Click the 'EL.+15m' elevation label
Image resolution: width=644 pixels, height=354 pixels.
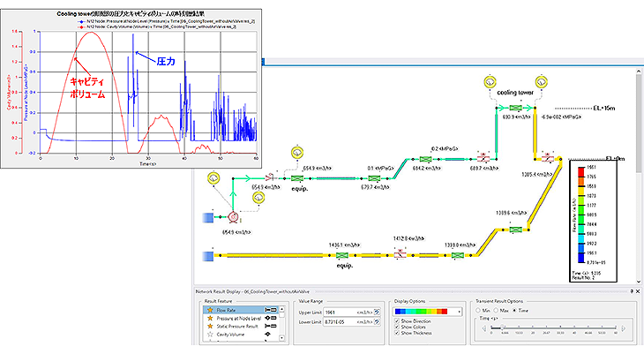point(604,108)
